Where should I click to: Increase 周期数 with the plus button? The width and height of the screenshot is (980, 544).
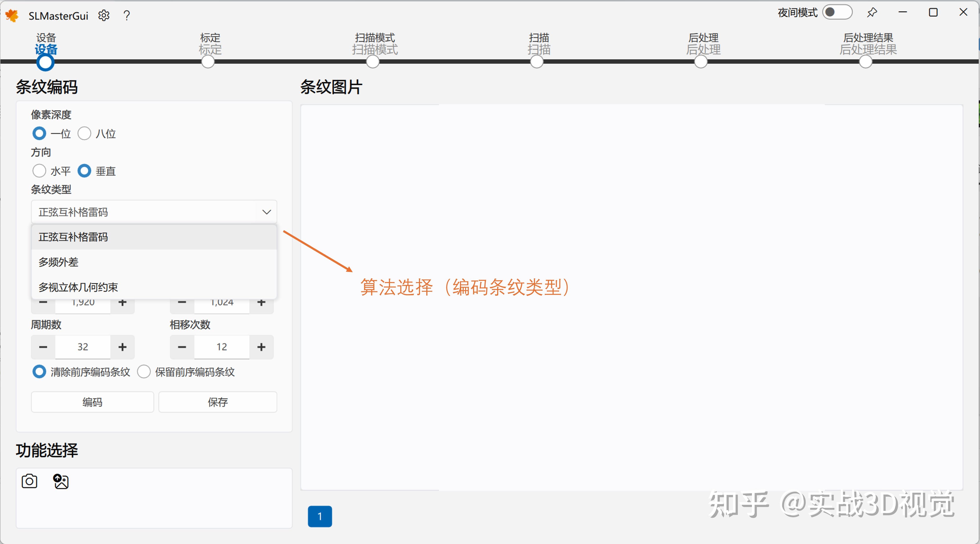click(122, 347)
